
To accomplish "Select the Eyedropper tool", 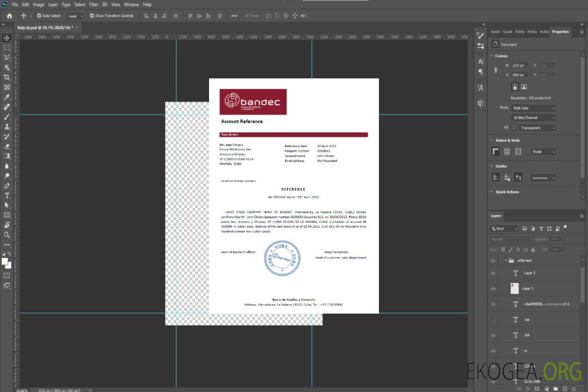I will coord(7,97).
